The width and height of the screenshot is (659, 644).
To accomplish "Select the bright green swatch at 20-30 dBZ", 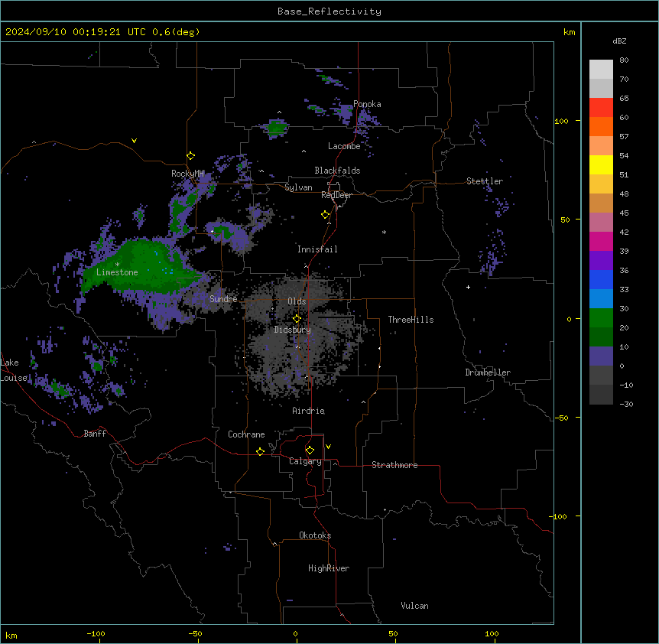I will (601, 318).
